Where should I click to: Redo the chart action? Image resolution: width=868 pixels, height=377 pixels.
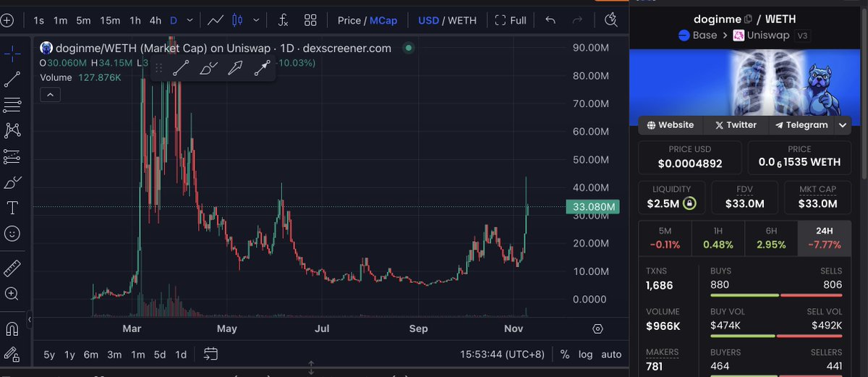577,20
